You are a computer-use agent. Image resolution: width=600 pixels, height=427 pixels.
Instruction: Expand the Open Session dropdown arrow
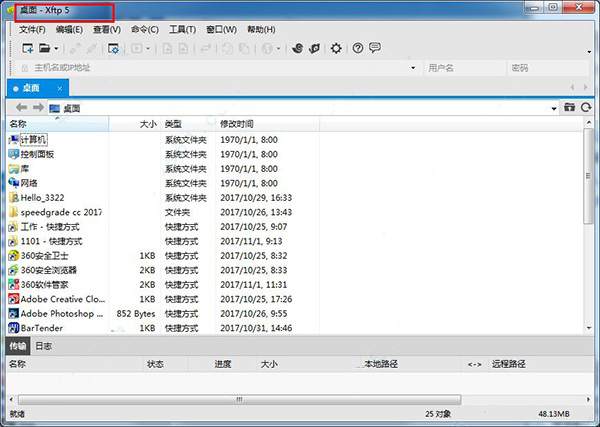click(56, 49)
